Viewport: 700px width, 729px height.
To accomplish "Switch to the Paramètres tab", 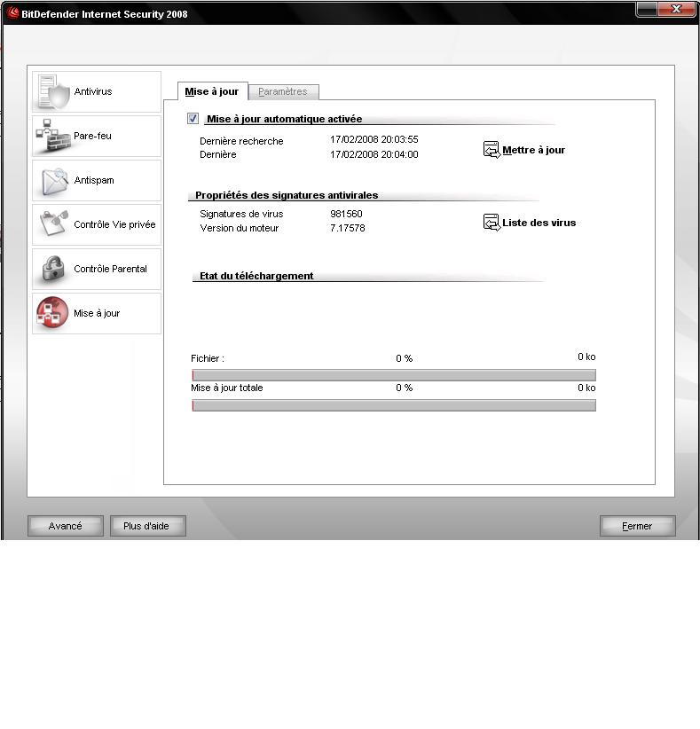I will point(283,91).
